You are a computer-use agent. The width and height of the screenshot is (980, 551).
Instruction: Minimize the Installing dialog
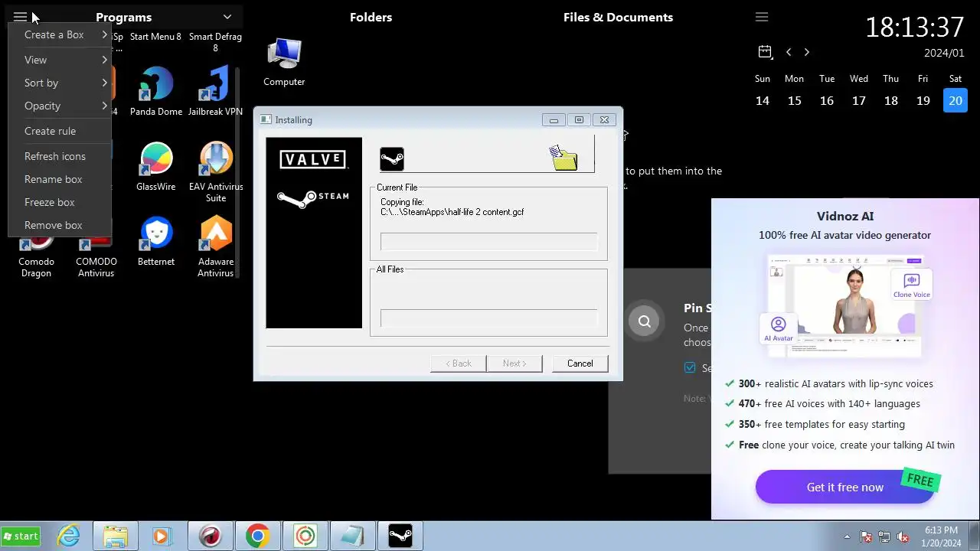[x=554, y=119]
